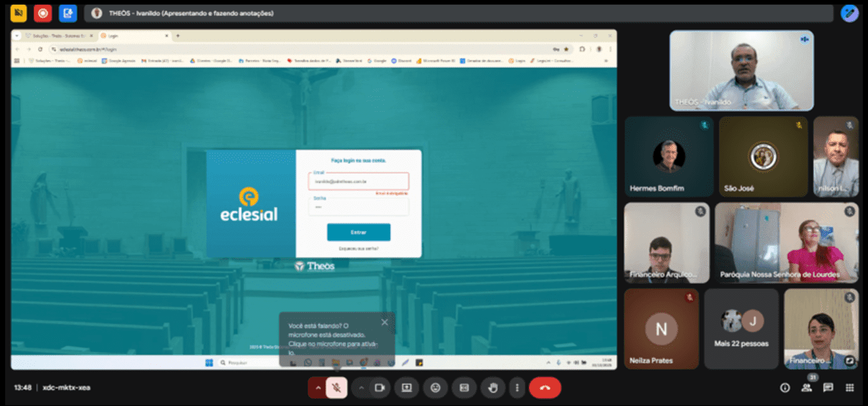Open the three-dot more options menu

[x=517, y=387]
